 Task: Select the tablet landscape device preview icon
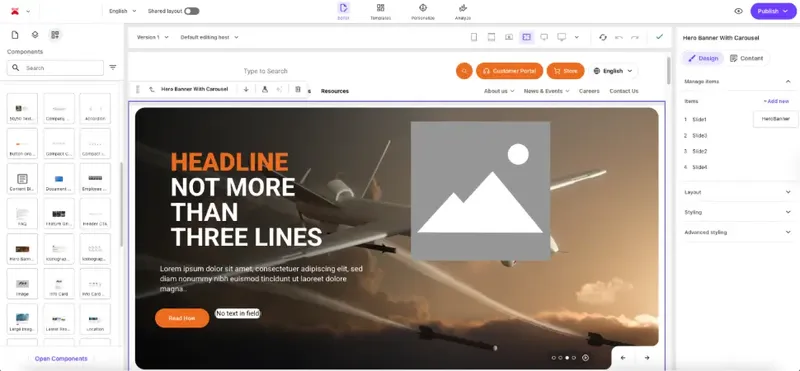point(509,37)
